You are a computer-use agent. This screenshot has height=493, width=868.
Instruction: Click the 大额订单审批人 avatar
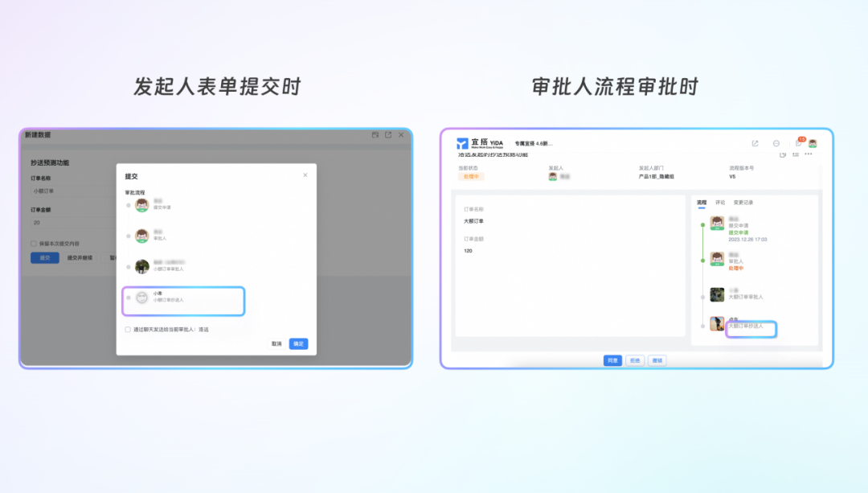point(718,294)
